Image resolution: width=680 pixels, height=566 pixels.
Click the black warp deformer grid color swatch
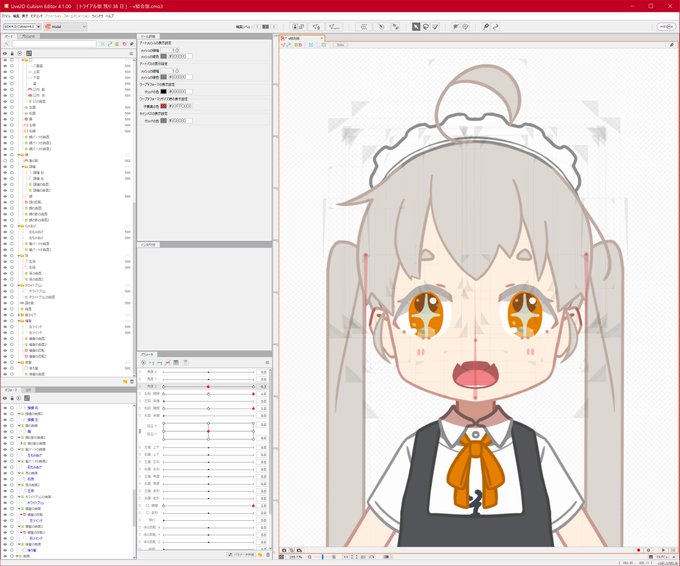coord(163,92)
